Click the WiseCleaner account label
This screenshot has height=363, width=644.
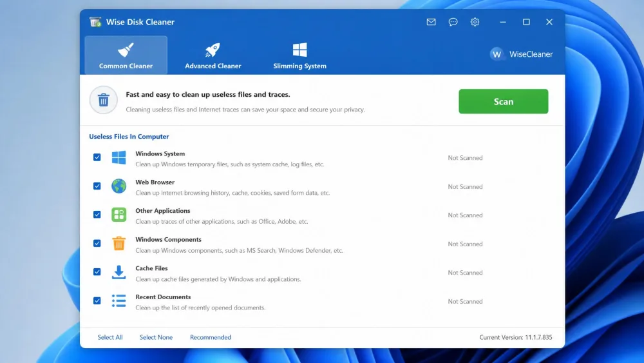coord(531,54)
